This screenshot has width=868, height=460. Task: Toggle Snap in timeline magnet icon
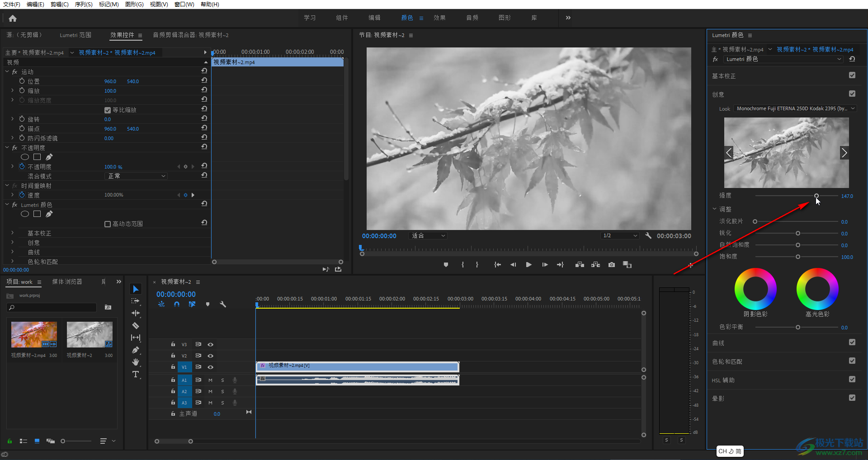point(177,304)
